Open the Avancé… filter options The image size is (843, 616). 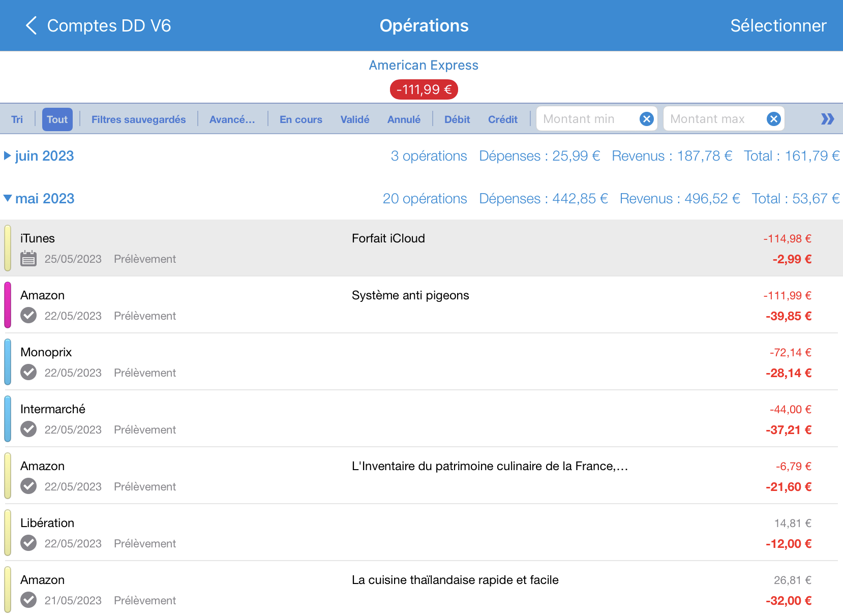[x=232, y=119]
